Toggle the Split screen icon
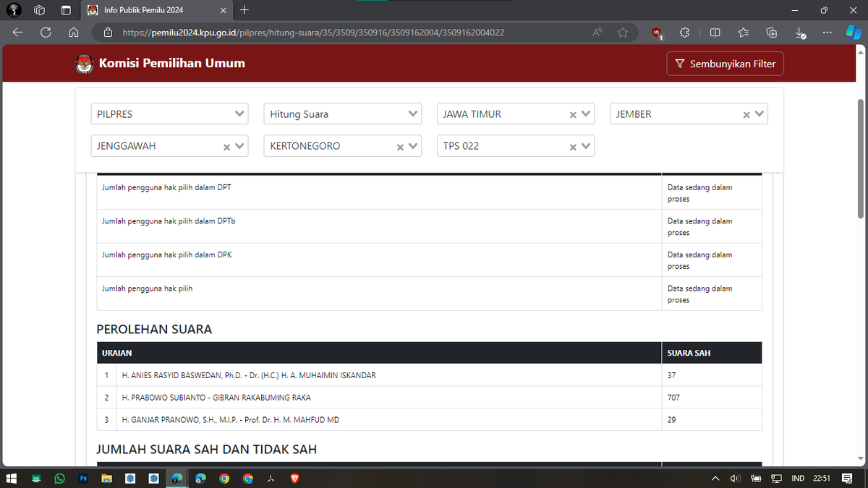This screenshot has width=868, height=488. pos(715,32)
